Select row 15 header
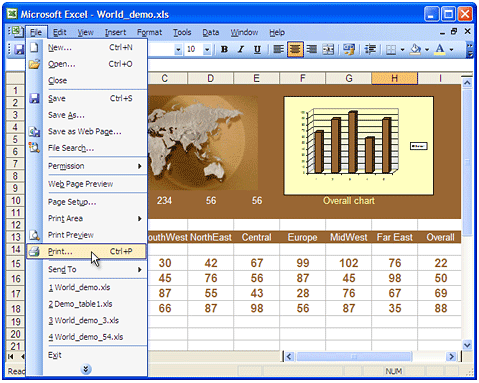Image resolution: width=479 pixels, height=383 pixels. tap(16, 264)
